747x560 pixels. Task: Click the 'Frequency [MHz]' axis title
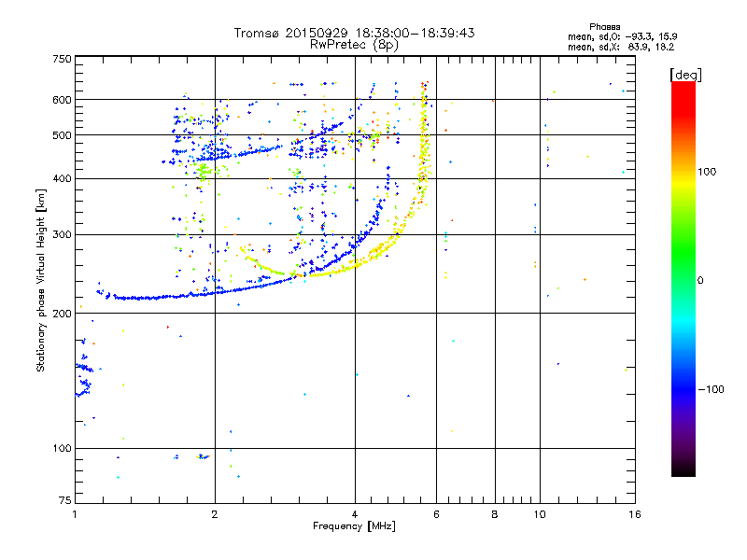tap(354, 526)
